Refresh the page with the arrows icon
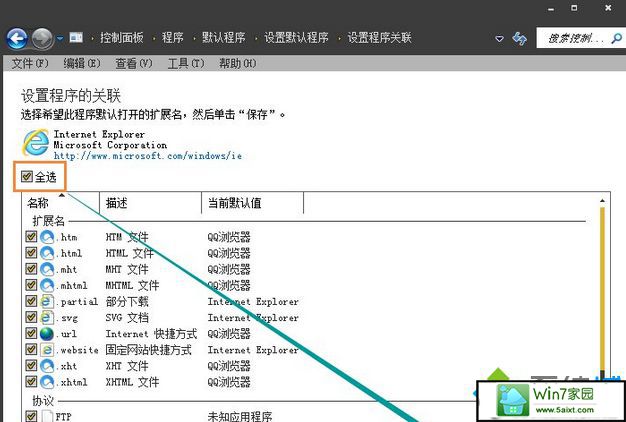The width and height of the screenshot is (626, 422). [x=519, y=39]
